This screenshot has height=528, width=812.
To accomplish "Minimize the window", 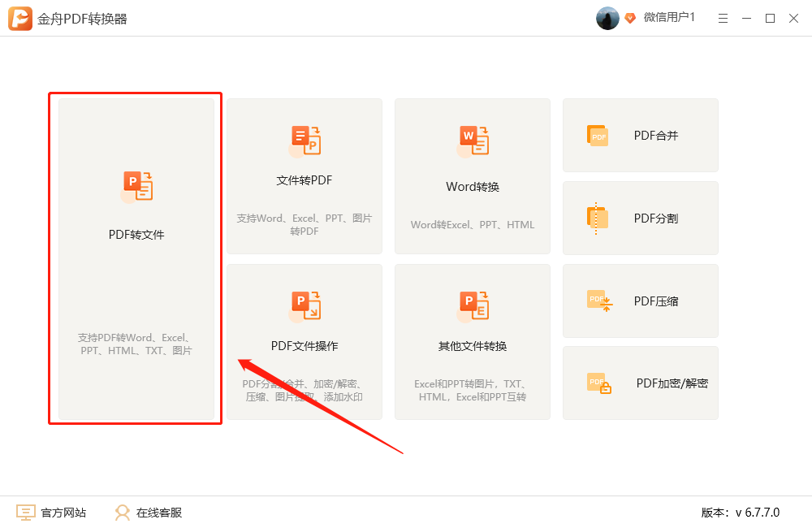I will click(x=747, y=19).
